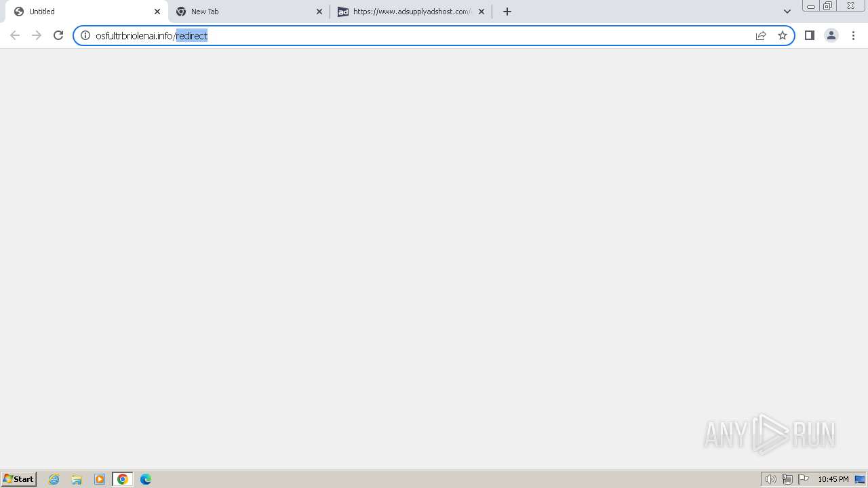View site information icon in address bar
The image size is (868, 488).
coord(85,35)
